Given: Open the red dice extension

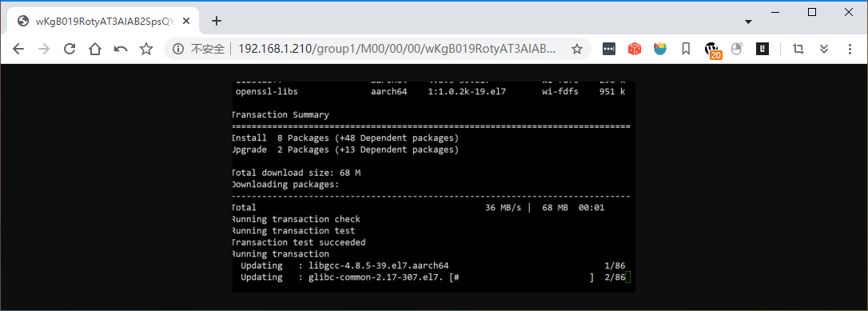Looking at the screenshot, I should click(x=635, y=50).
